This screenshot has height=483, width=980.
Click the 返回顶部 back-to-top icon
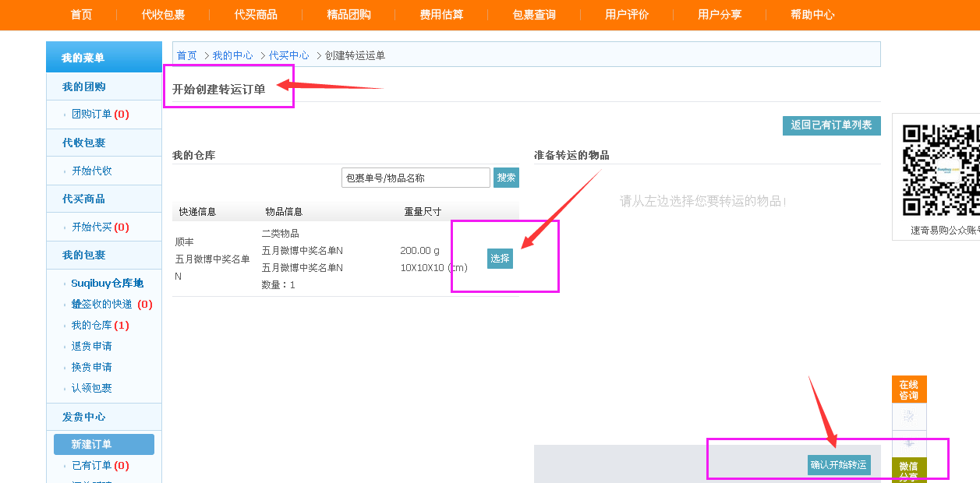pos(908,442)
